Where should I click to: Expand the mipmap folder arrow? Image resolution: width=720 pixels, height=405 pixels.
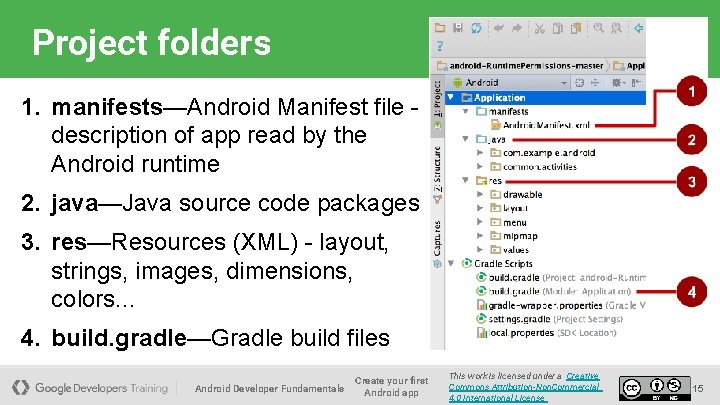point(480,236)
